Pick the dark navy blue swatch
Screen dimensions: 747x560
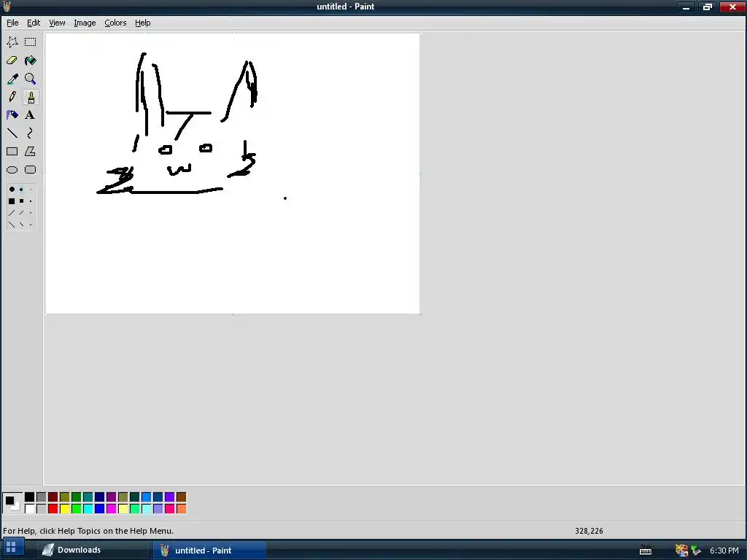(x=99, y=497)
